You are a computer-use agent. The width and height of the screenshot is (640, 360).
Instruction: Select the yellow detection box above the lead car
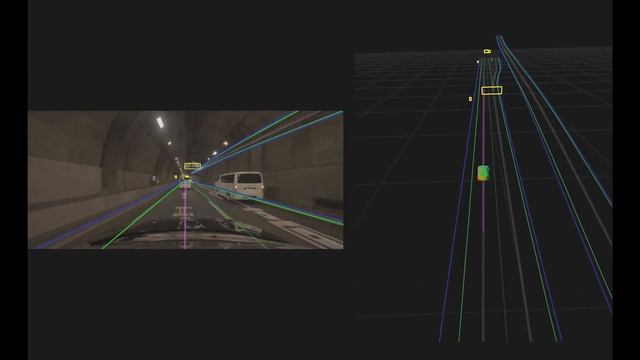coord(192,166)
